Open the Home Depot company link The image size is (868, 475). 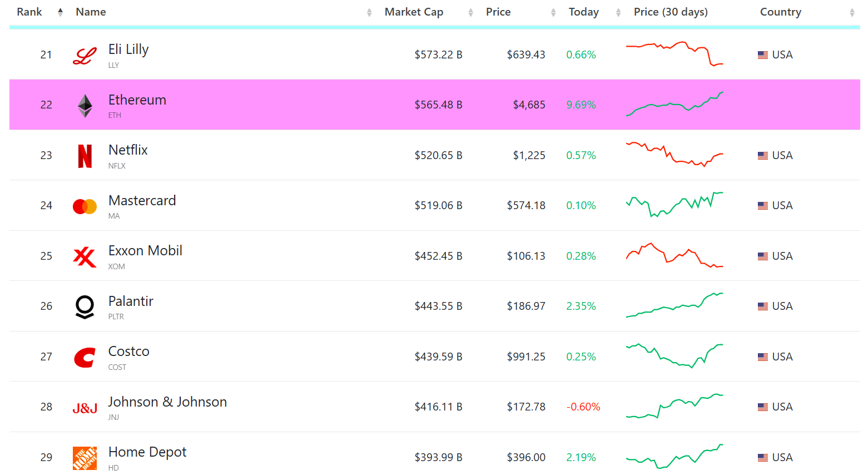pyautogui.click(x=147, y=452)
